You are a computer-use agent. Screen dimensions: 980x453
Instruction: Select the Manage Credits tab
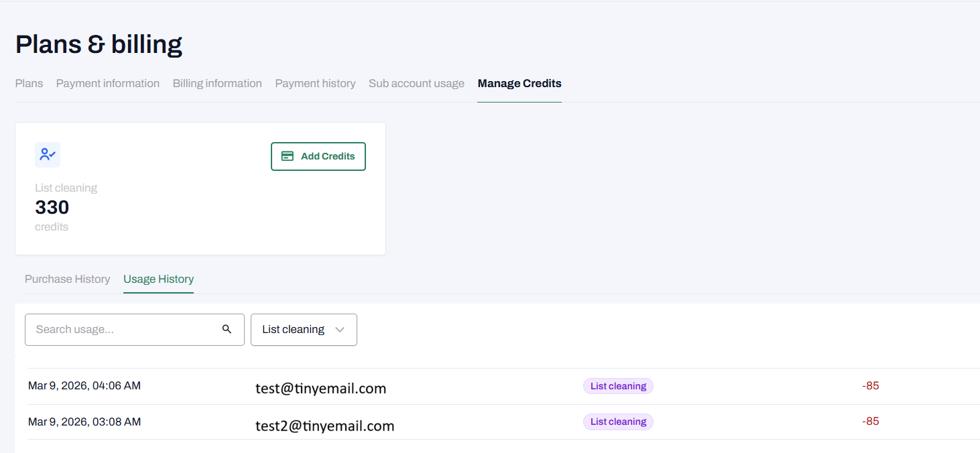point(519,84)
